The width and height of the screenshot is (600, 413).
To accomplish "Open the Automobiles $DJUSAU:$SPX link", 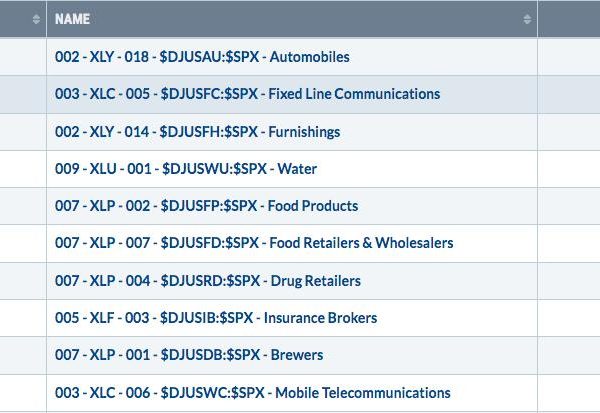I will (x=202, y=57).
